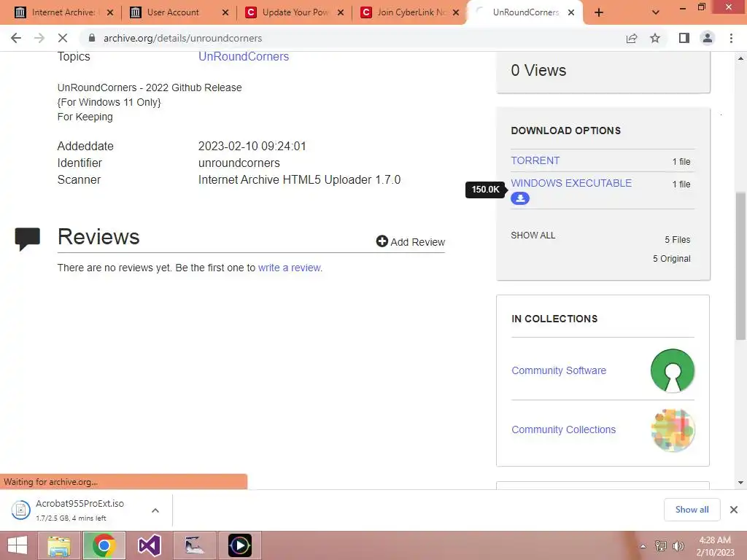Open a new browser tab

coord(599,12)
